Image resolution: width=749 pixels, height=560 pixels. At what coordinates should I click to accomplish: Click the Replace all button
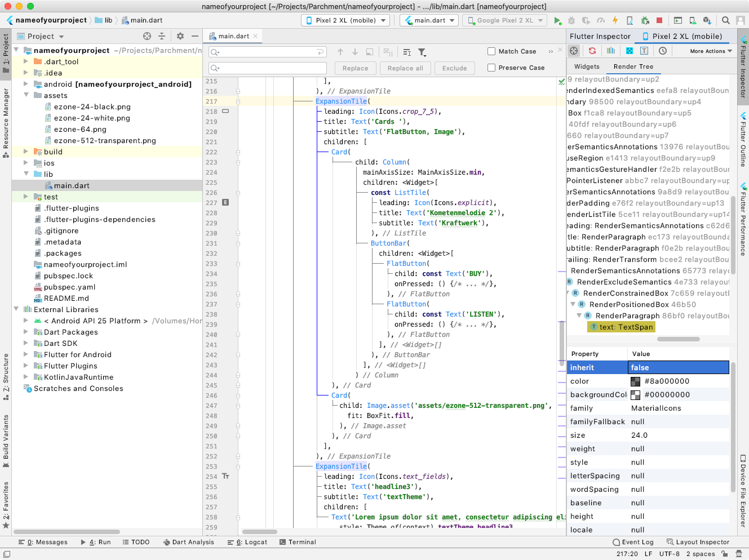(x=405, y=68)
